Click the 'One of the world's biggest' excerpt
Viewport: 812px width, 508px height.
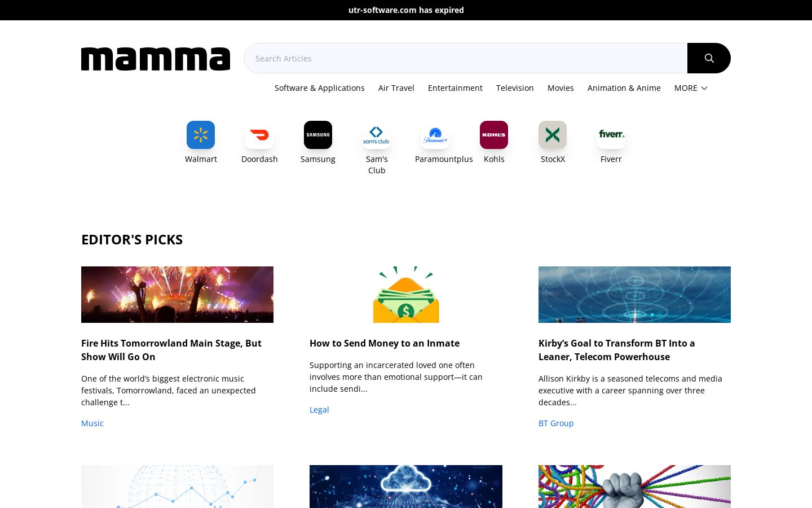[169, 391]
